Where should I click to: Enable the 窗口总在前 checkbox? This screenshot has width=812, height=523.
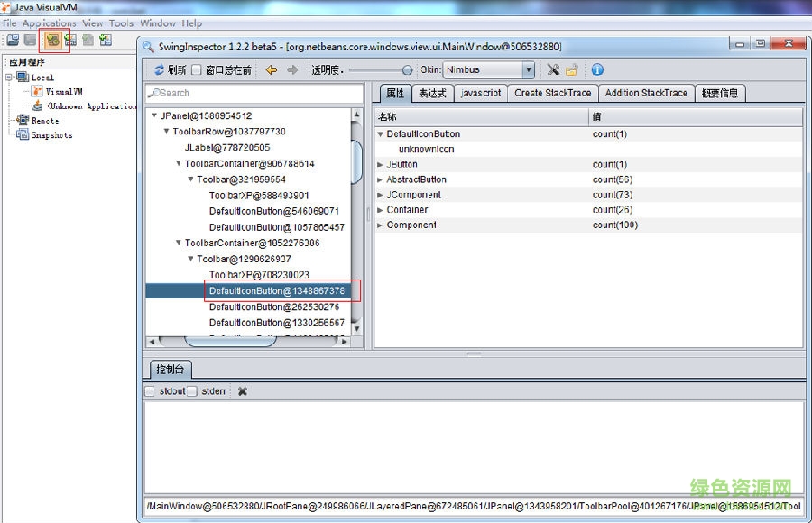point(198,69)
